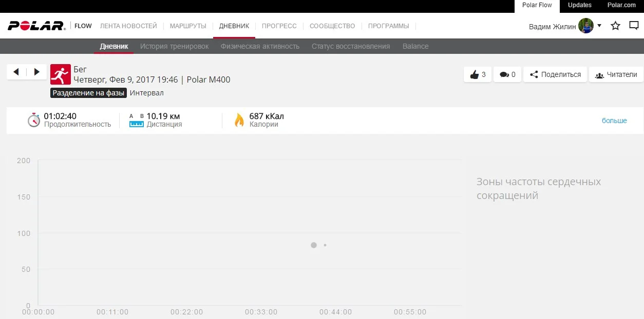Go to previous training with left arrow
The image size is (644, 319).
click(x=16, y=72)
